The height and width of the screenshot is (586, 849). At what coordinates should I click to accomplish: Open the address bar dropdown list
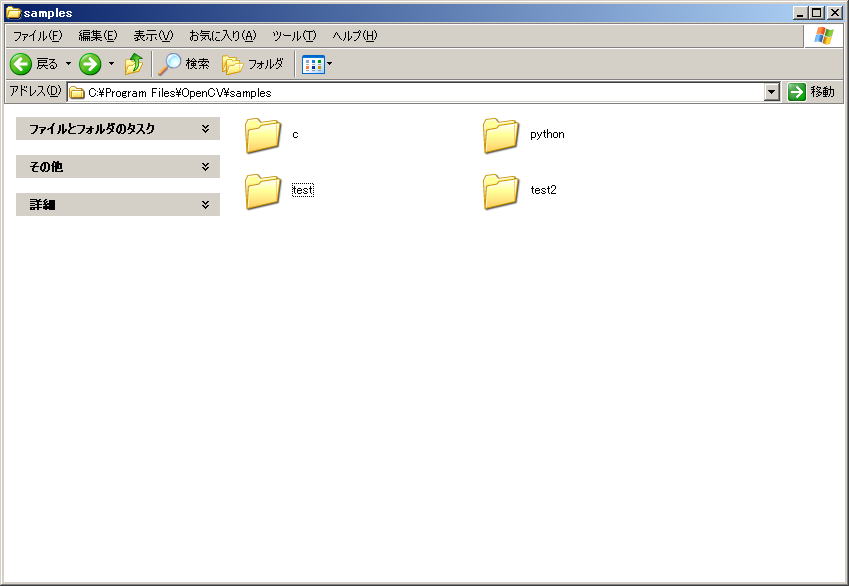772,93
